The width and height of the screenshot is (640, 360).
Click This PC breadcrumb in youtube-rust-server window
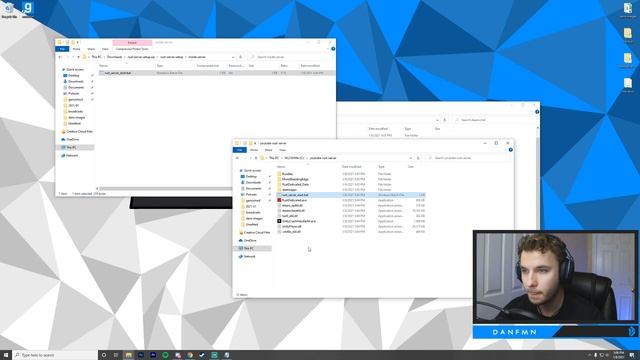tap(274, 158)
